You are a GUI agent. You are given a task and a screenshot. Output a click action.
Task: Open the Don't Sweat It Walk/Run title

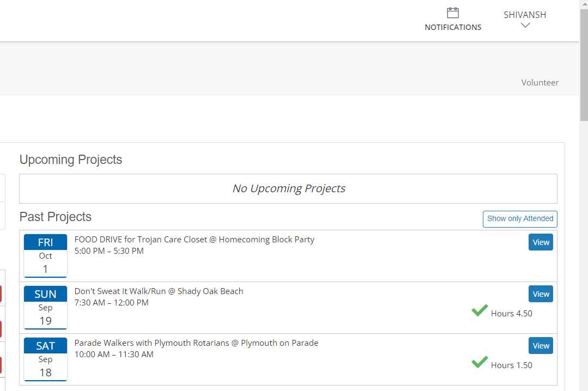pos(159,291)
